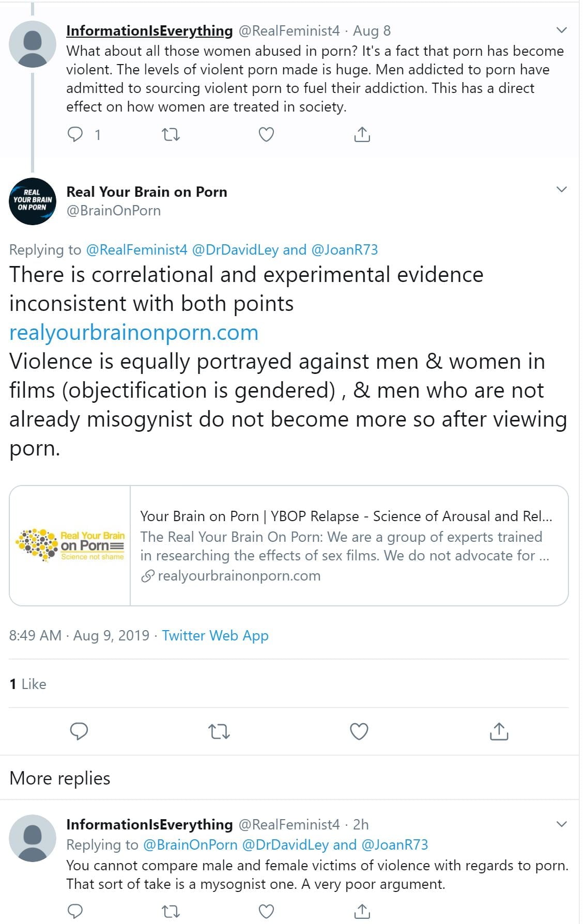The height and width of the screenshot is (924, 586).
Task: Expand the more menu on @BrainOnPorn's tweet
Action: pyautogui.click(x=561, y=190)
